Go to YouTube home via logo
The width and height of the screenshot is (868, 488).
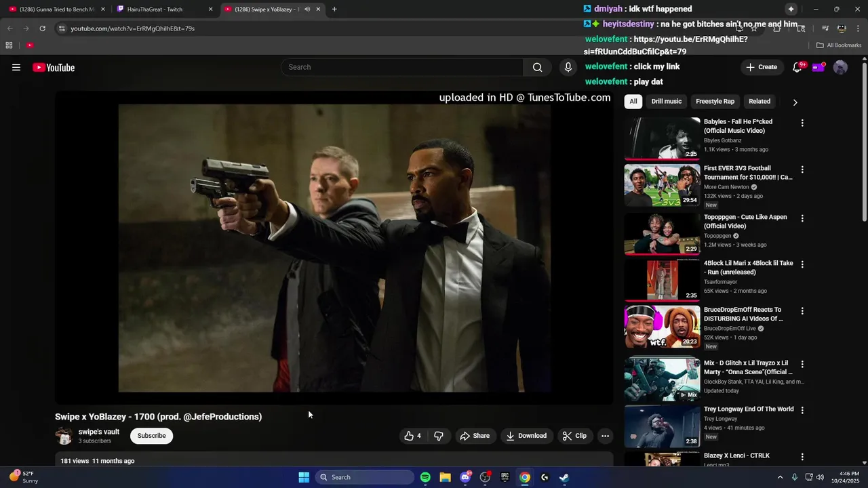[54, 67]
